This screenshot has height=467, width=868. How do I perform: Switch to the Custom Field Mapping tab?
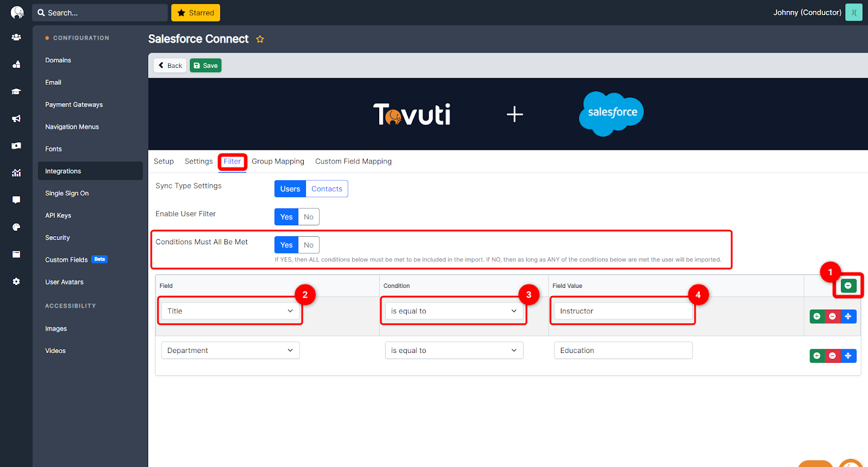[x=353, y=161]
